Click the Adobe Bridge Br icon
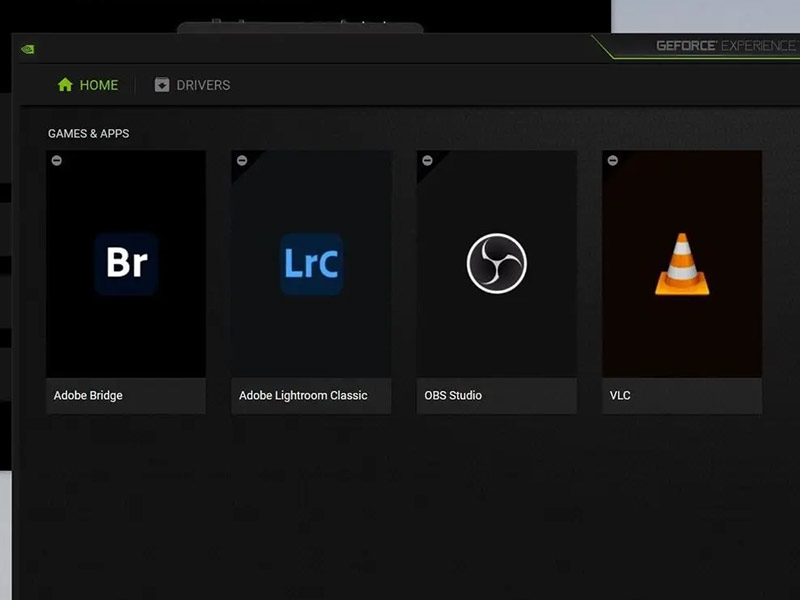 click(126, 263)
